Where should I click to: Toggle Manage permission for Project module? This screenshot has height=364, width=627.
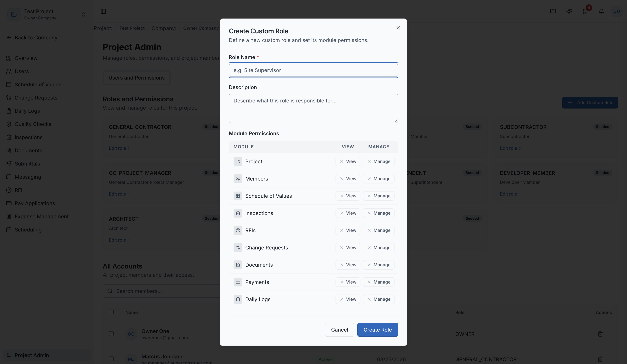[x=378, y=161]
